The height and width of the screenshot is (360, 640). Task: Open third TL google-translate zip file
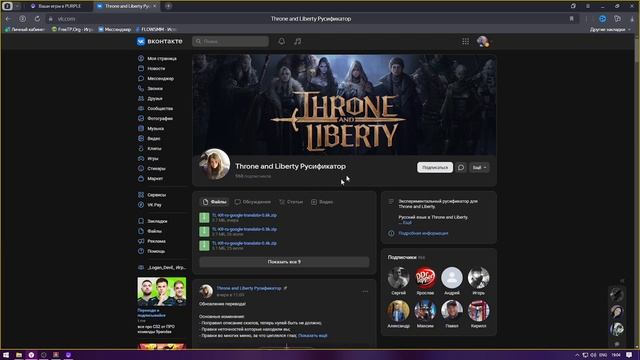coord(244,243)
